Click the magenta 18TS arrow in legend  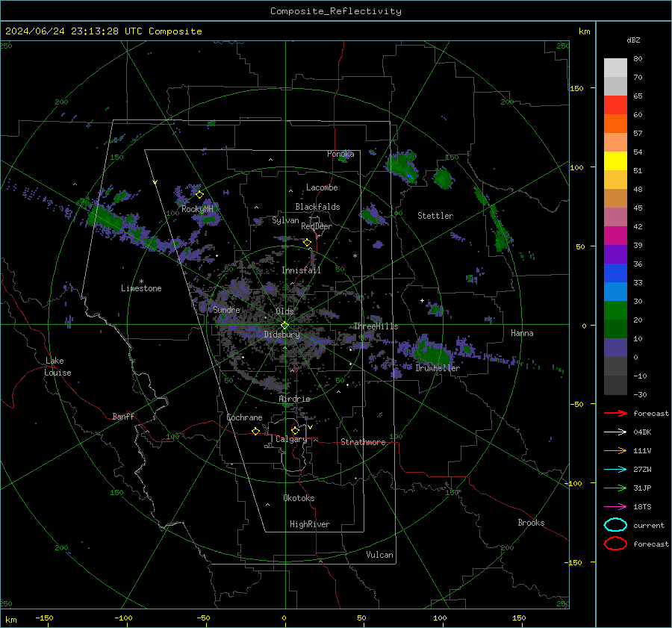(x=615, y=507)
